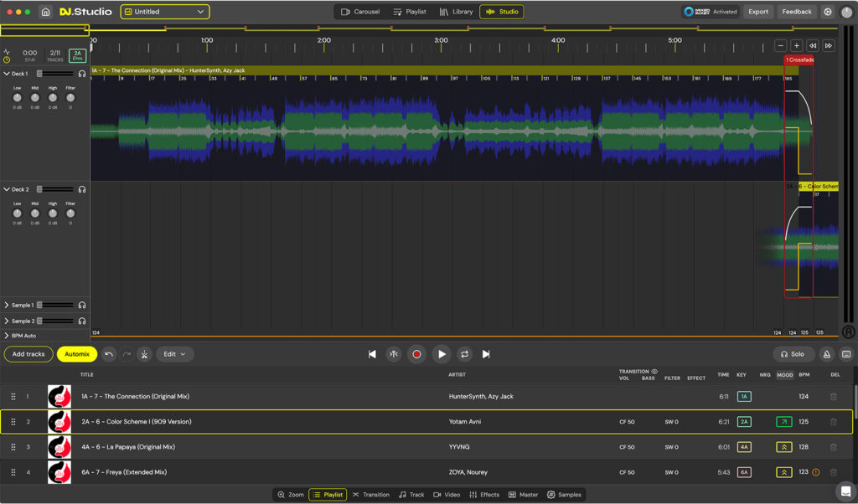Toggle the MOOD column header
Viewport: 858px width, 504px height.
[784, 375]
